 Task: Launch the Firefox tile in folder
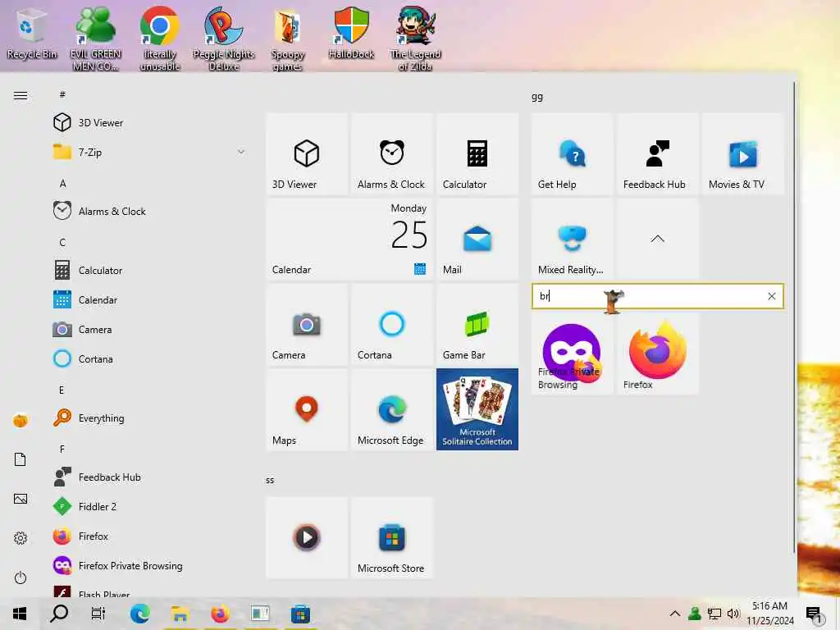pyautogui.click(x=657, y=354)
